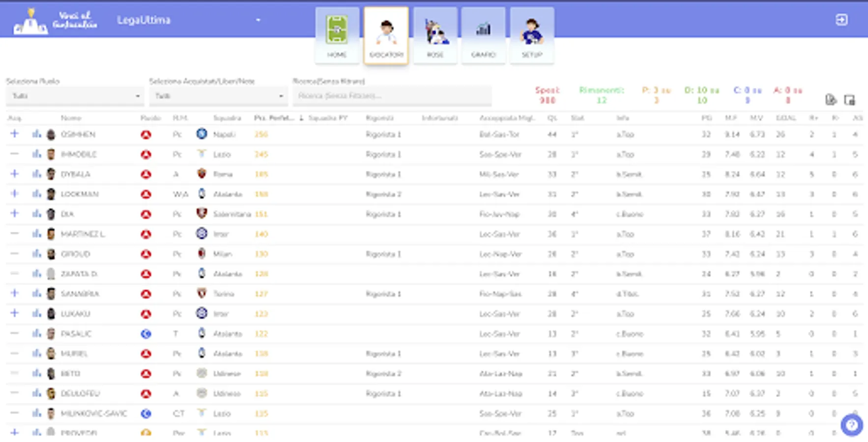Viewport: 868px width, 442px height.
Task: Open the GRAFICI tab
Action: pos(483,35)
